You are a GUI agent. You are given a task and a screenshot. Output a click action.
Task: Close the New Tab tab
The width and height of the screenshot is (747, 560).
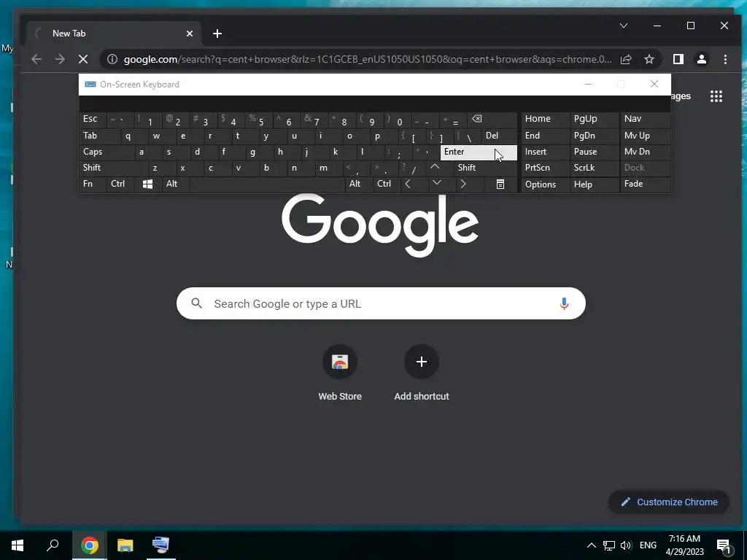click(x=190, y=34)
